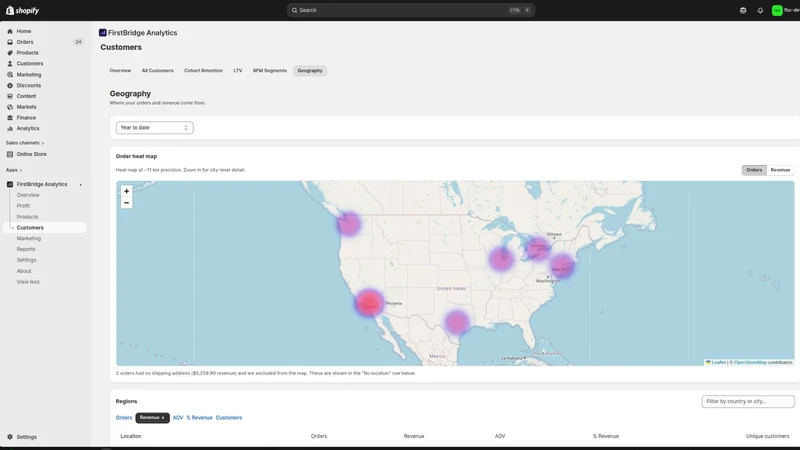Viewport: 800px width, 450px height.
Task: Click the Location column header
Action: [x=131, y=436]
